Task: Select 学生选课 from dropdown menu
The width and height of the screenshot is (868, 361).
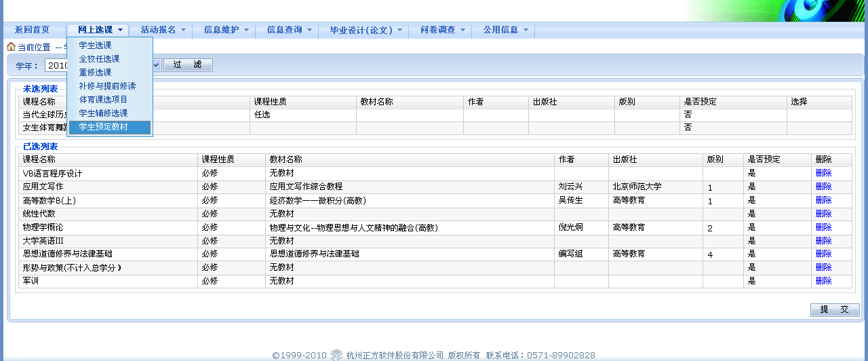Action: [x=95, y=45]
